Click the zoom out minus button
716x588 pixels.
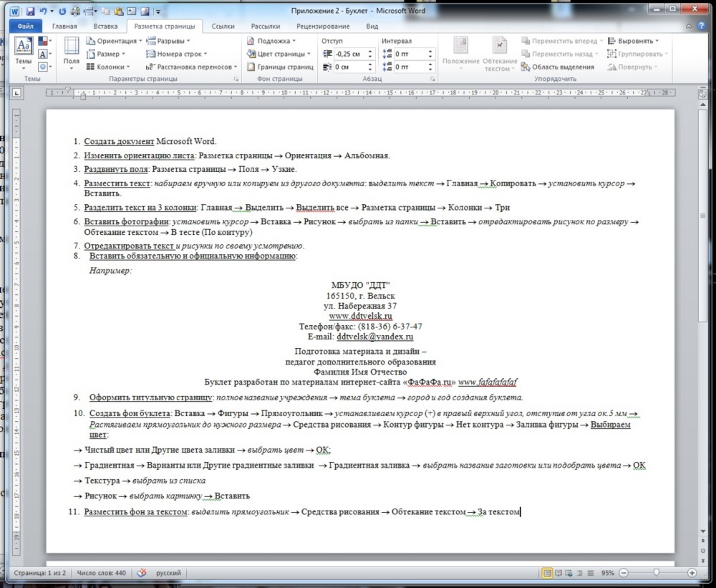622,573
